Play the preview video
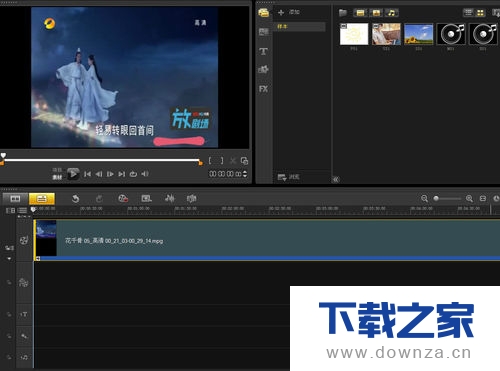This screenshot has height=371, width=500. [x=73, y=174]
